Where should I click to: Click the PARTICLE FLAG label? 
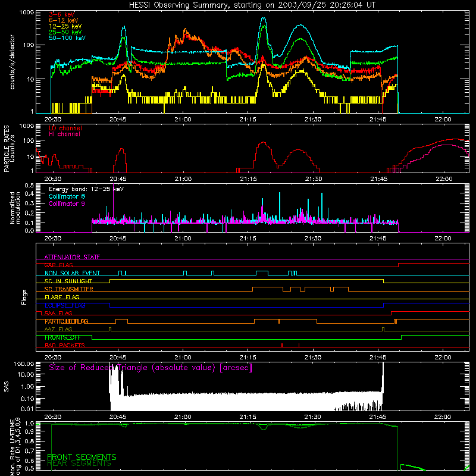coord(67,321)
